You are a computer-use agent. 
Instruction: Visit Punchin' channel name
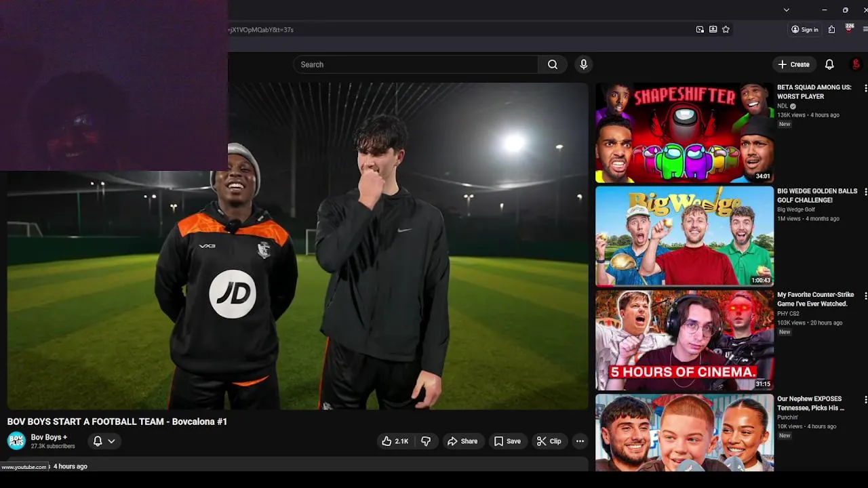pyautogui.click(x=787, y=417)
